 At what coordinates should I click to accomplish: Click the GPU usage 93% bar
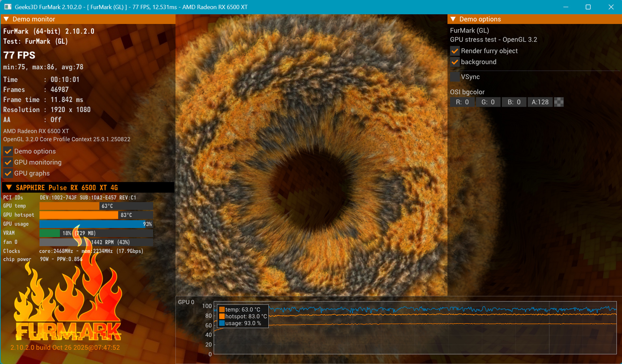coord(96,224)
